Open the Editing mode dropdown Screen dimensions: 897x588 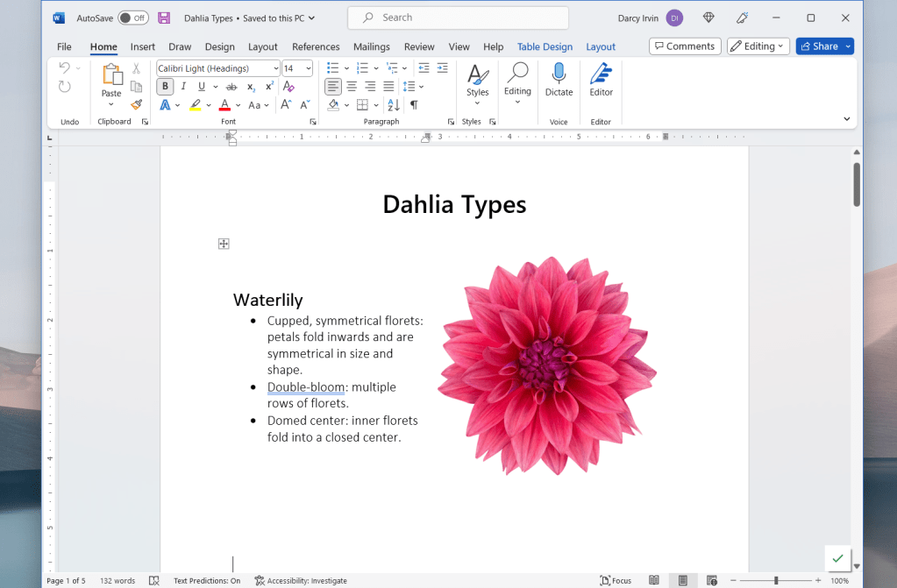758,46
